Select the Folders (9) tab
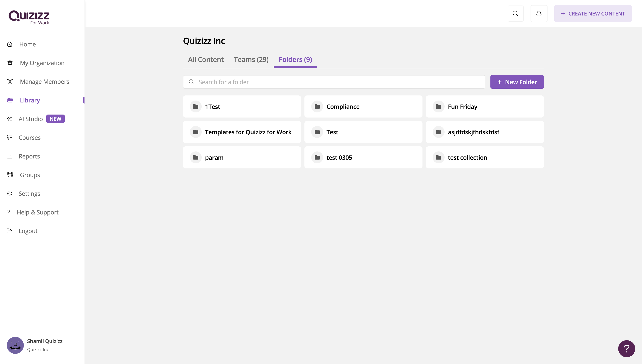Viewport: 642px width, 364px height. [295, 59]
